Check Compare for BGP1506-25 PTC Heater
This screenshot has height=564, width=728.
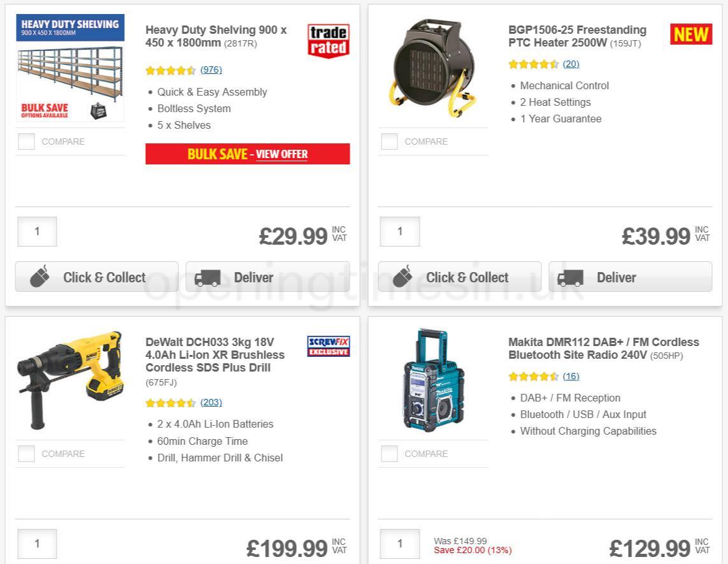tap(389, 141)
